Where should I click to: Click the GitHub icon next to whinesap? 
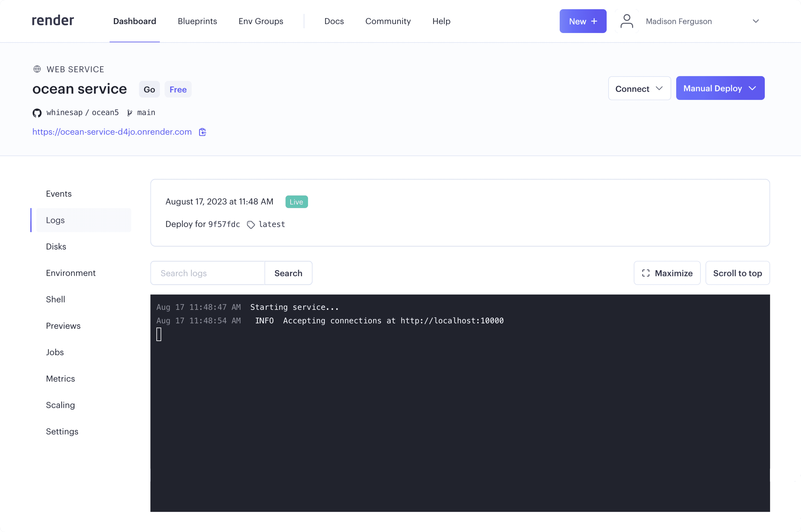tap(37, 113)
